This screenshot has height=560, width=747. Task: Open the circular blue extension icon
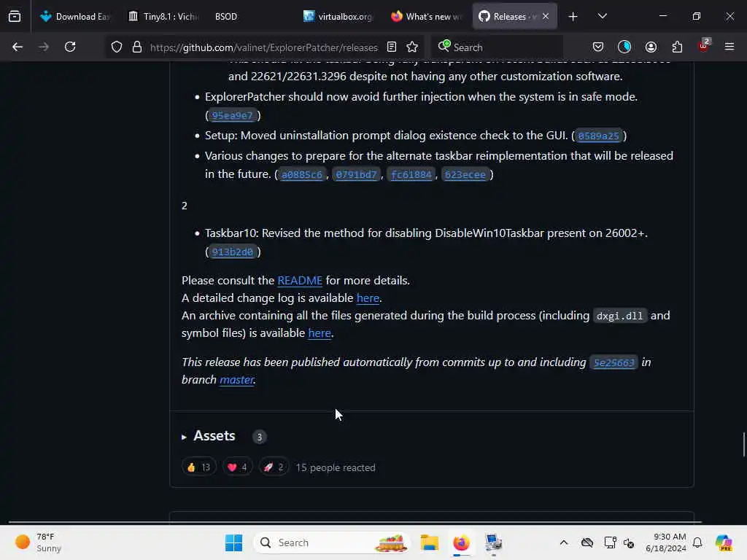click(x=624, y=47)
